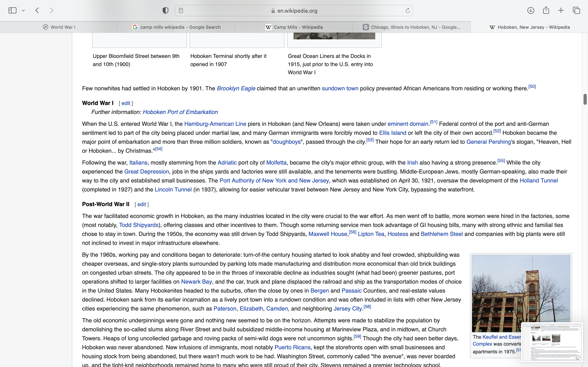Open the privacy shield report
Image resolution: width=588 pixels, height=367 pixels.
point(165,10)
